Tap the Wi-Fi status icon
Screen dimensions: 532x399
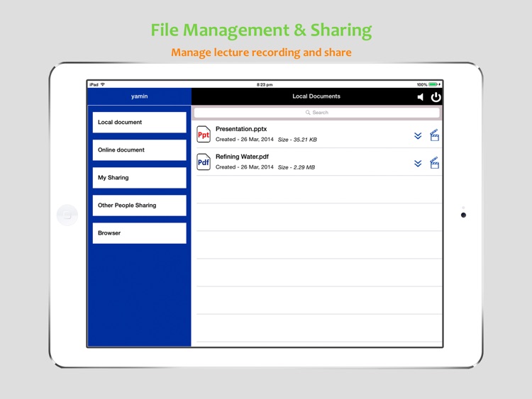coord(102,84)
